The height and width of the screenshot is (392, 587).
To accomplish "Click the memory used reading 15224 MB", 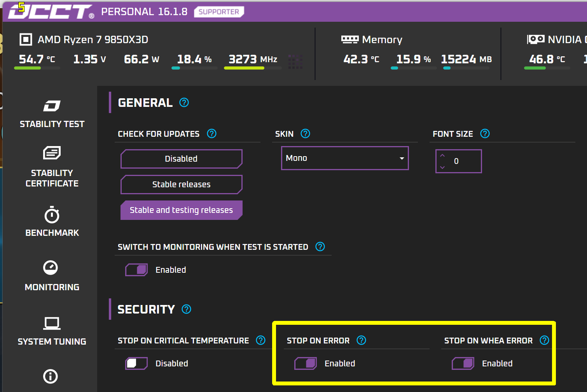I will [466, 59].
